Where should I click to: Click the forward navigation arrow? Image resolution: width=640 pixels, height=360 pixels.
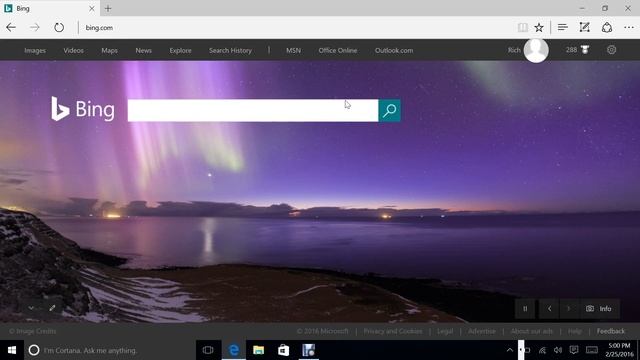point(35,27)
